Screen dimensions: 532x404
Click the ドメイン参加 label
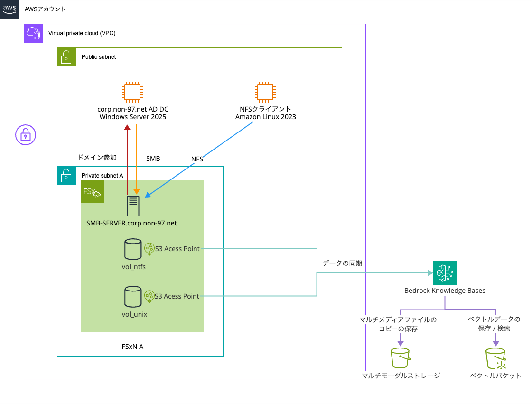97,157
